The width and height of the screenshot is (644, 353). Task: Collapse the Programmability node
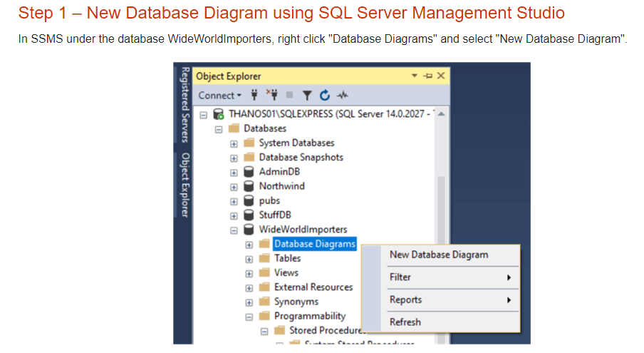[x=249, y=317]
